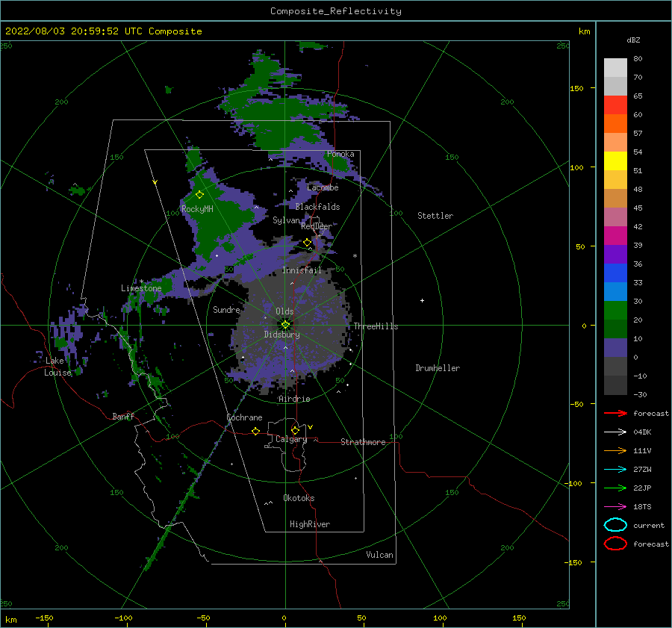Click the yellow diamond marker above RockyMH
The width and height of the screenshot is (672, 628).
[199, 195]
